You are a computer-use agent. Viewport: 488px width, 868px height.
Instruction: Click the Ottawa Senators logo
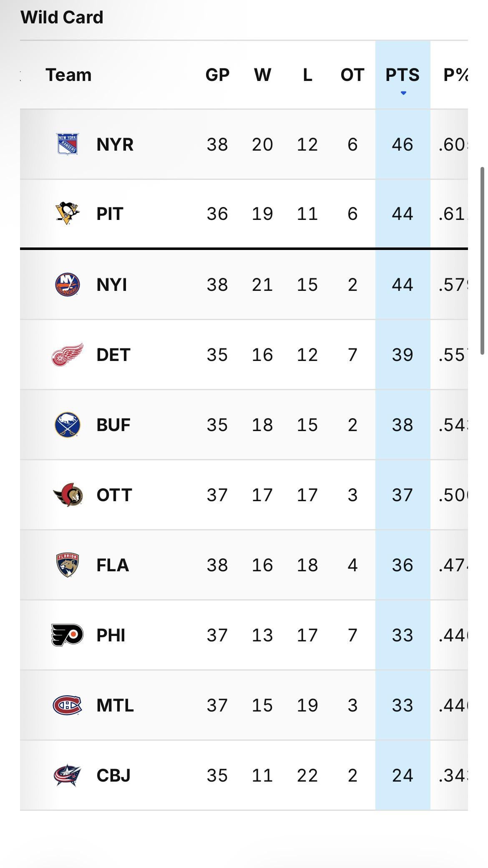tap(68, 495)
